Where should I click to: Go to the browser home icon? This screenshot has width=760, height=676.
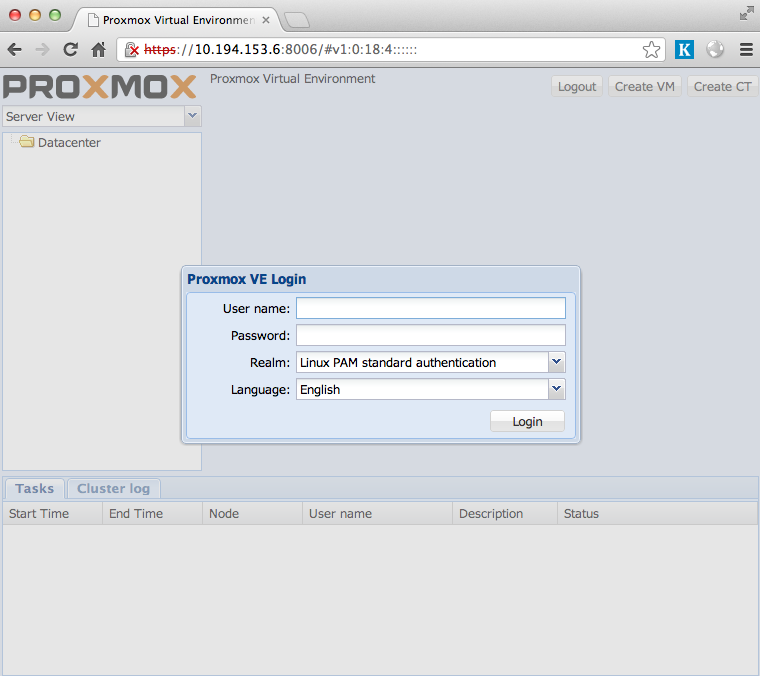pyautogui.click(x=98, y=49)
